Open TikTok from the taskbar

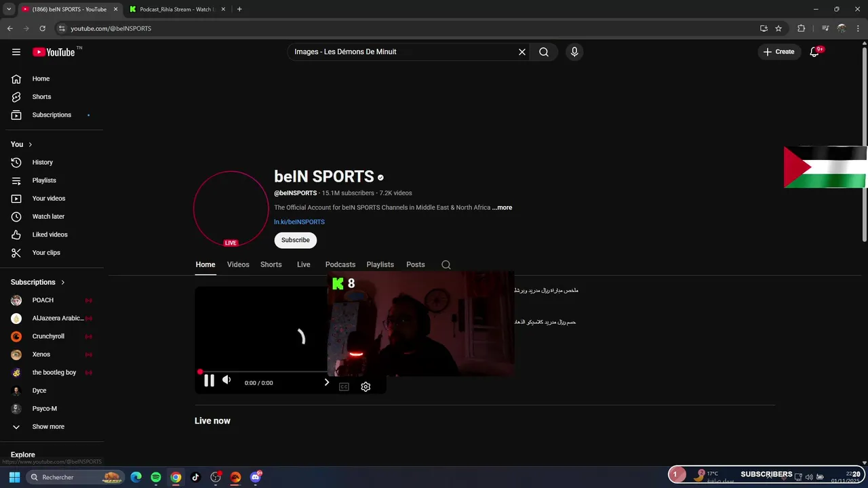coord(196,477)
